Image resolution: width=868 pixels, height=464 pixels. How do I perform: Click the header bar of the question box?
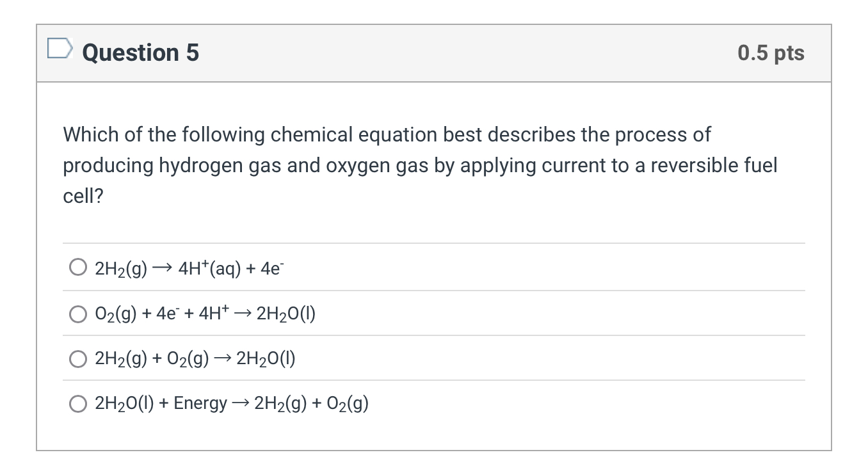pos(432,52)
